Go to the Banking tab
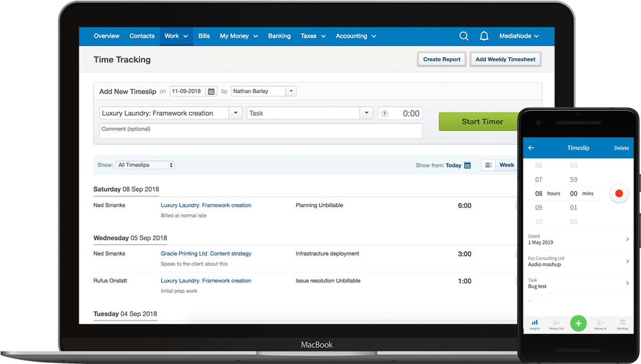Screen dimensions: 641x364 [x=279, y=36]
